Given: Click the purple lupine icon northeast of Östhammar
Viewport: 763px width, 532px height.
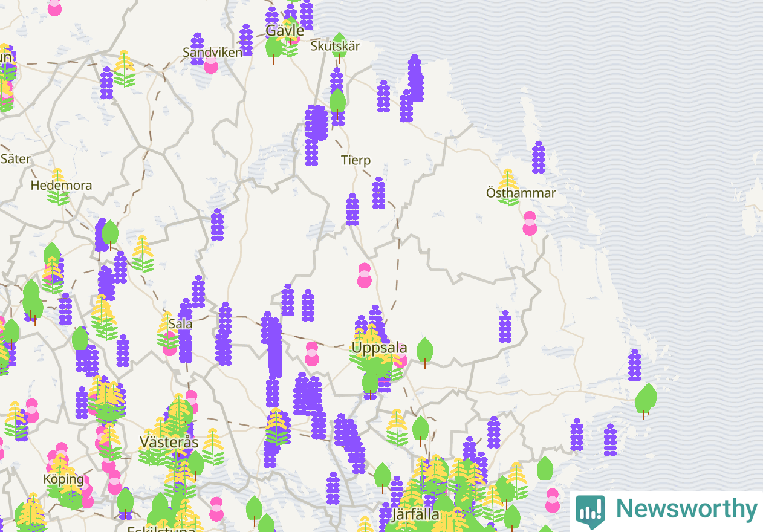Looking at the screenshot, I should coord(539,157).
